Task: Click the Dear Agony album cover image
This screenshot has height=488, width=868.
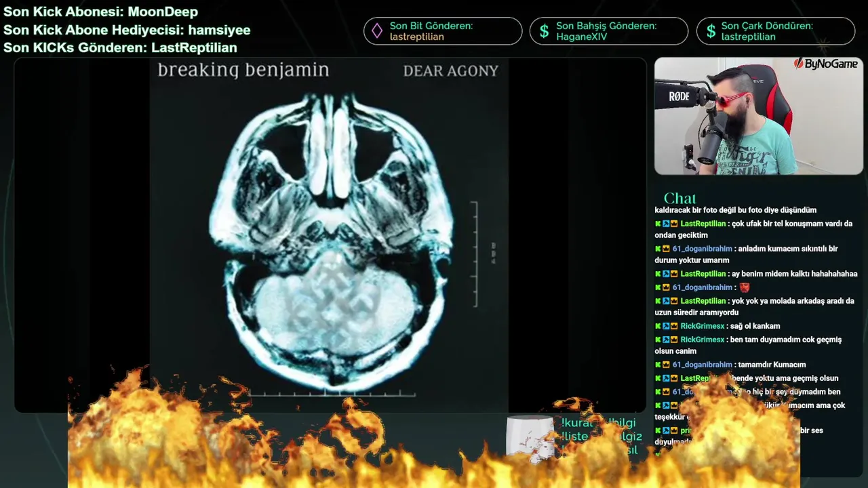Action: click(329, 235)
